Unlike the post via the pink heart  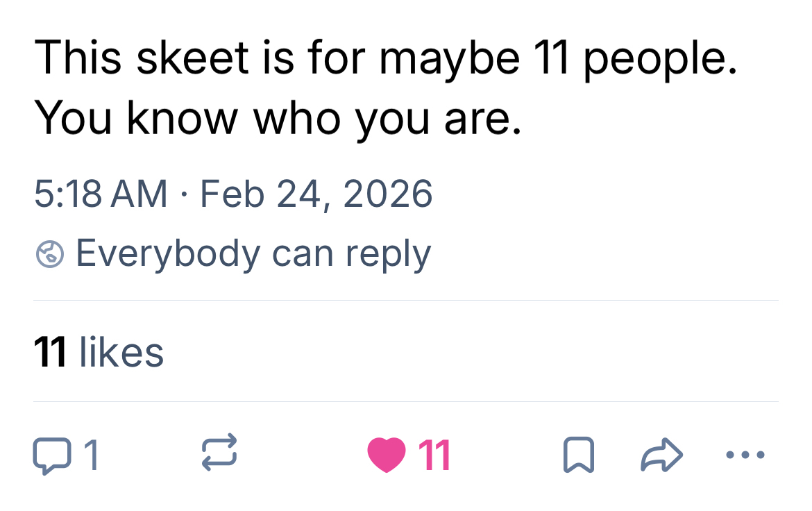pyautogui.click(x=386, y=456)
